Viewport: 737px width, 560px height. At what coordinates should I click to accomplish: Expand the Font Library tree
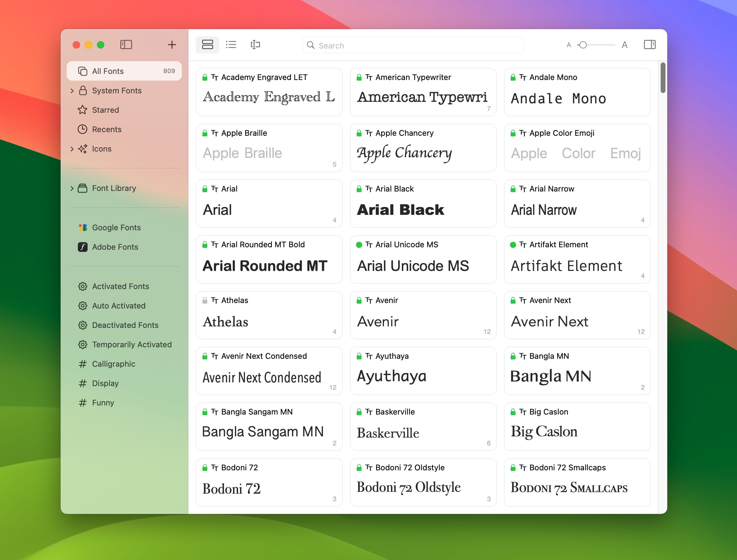pos(72,188)
